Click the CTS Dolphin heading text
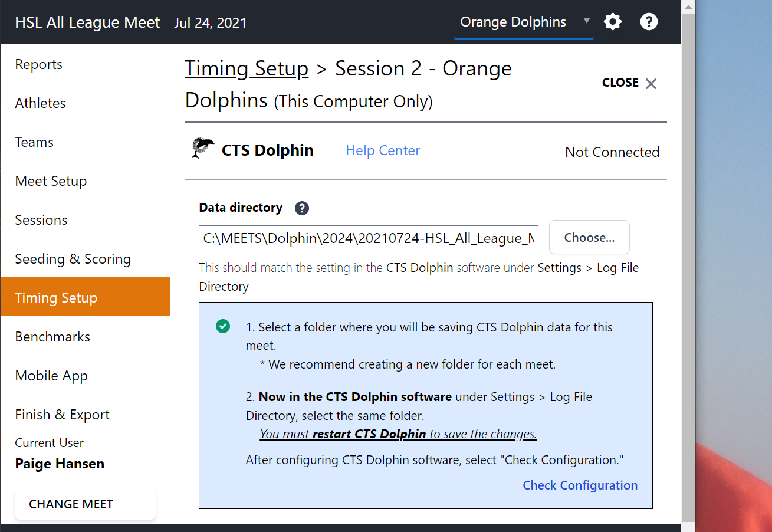This screenshot has width=772, height=532. coord(268,150)
